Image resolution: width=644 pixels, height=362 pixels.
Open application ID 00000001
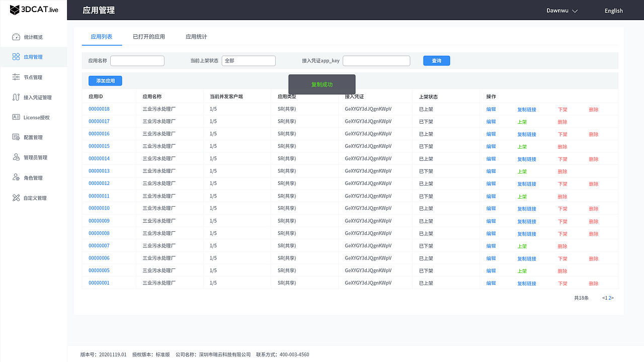[99, 283]
